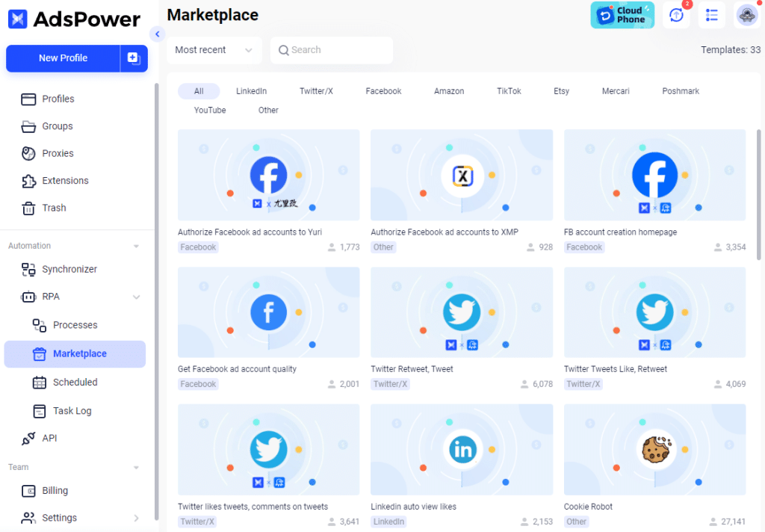This screenshot has height=532, width=765.
Task: Open the API plug icon
Action: (x=28, y=439)
